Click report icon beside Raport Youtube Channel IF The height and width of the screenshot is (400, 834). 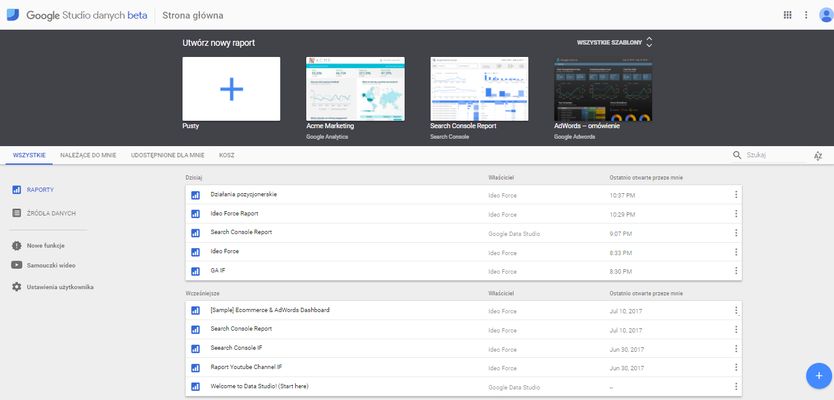195,368
